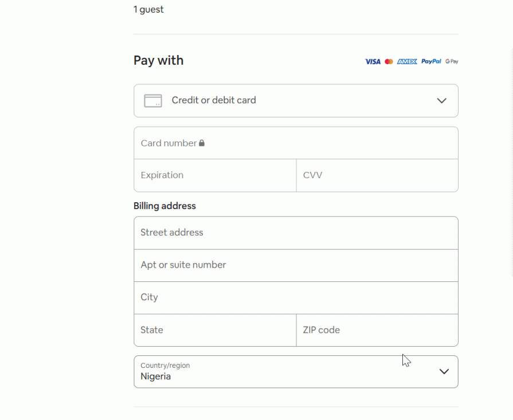Click the Billing address label
This screenshot has width=513, height=420.
[x=165, y=206]
